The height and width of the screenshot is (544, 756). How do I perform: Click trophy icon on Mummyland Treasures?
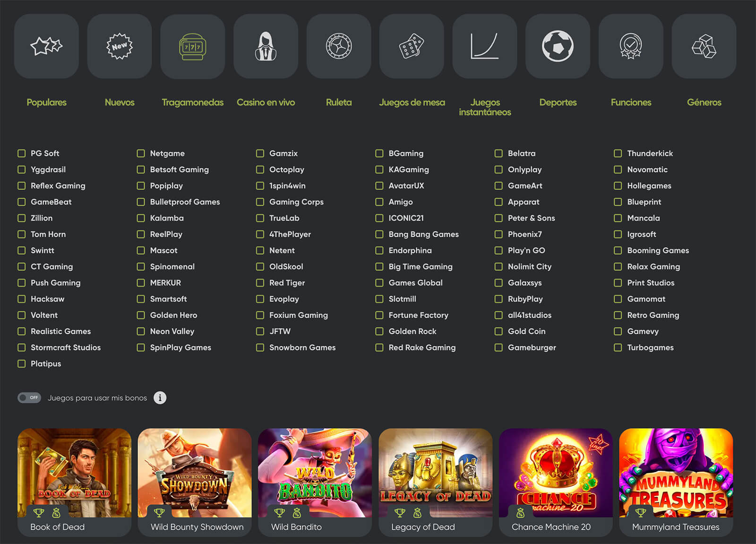coord(641,513)
